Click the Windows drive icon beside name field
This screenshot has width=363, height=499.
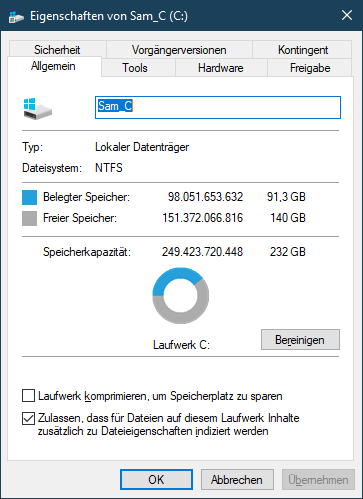(x=38, y=109)
